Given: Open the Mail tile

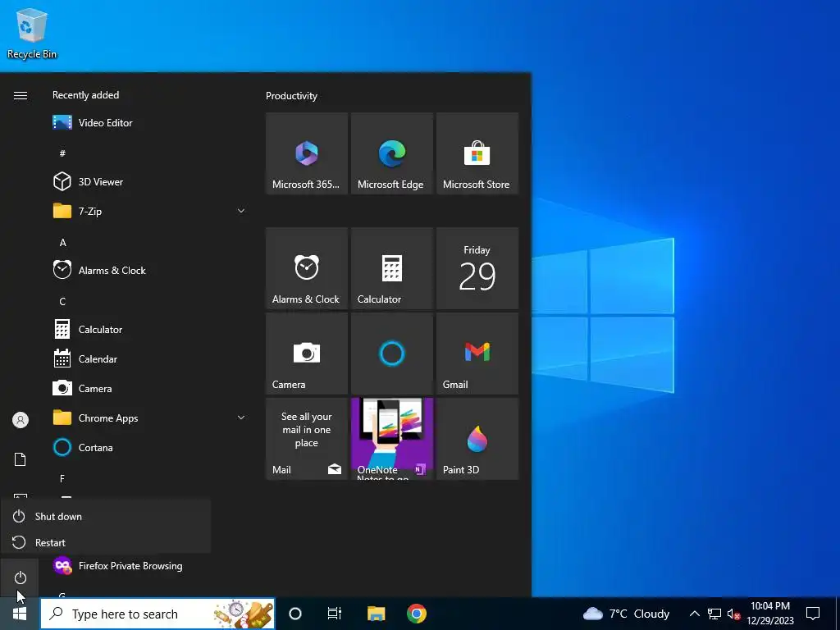Looking at the screenshot, I should [x=307, y=439].
